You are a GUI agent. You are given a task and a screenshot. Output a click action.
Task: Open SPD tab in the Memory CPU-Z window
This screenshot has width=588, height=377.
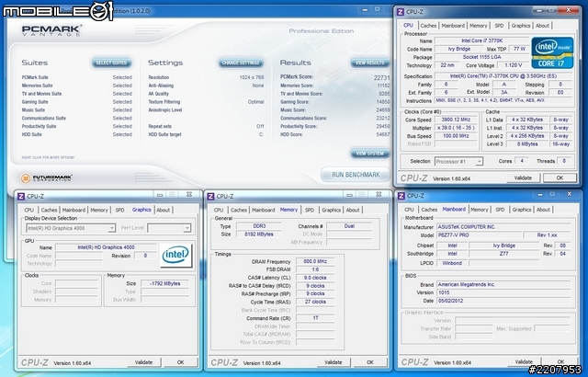coord(310,210)
